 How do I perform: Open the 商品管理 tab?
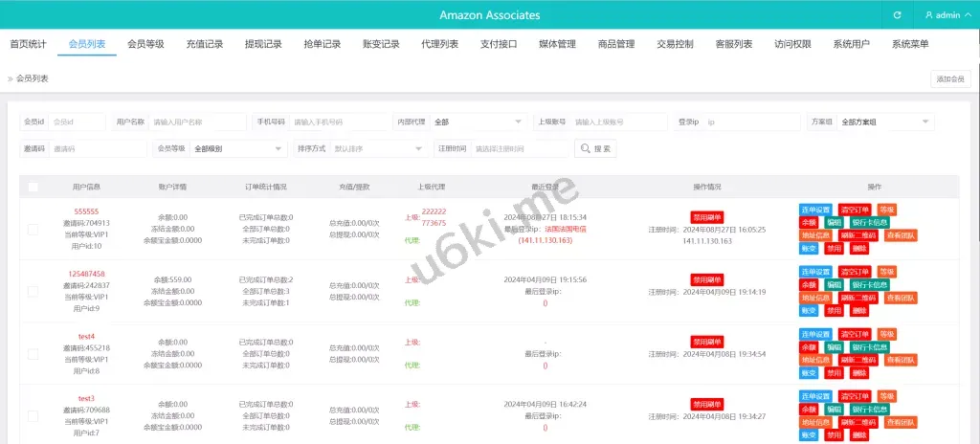coord(615,44)
